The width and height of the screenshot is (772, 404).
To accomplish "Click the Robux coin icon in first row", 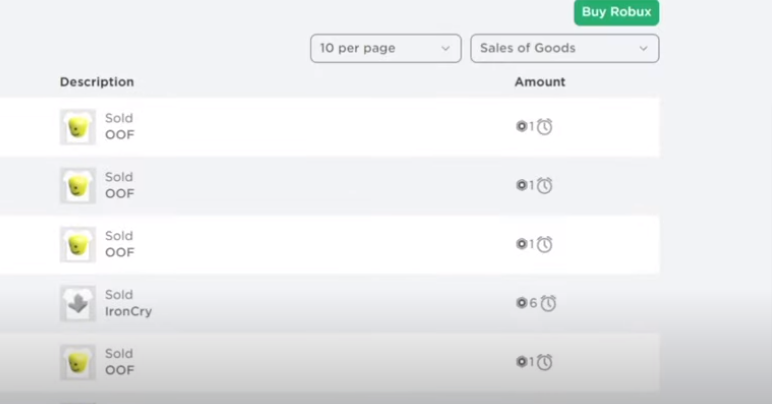I will pyautogui.click(x=521, y=127).
